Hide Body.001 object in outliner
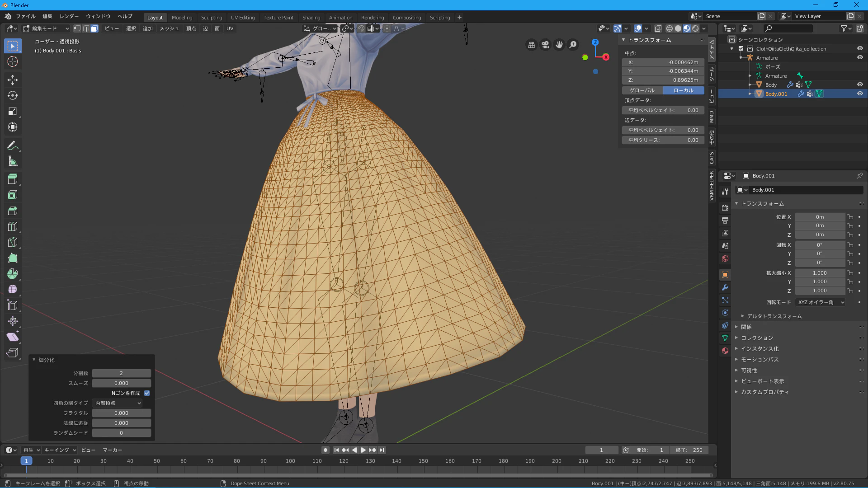Image resolution: width=868 pixels, height=488 pixels. point(860,94)
